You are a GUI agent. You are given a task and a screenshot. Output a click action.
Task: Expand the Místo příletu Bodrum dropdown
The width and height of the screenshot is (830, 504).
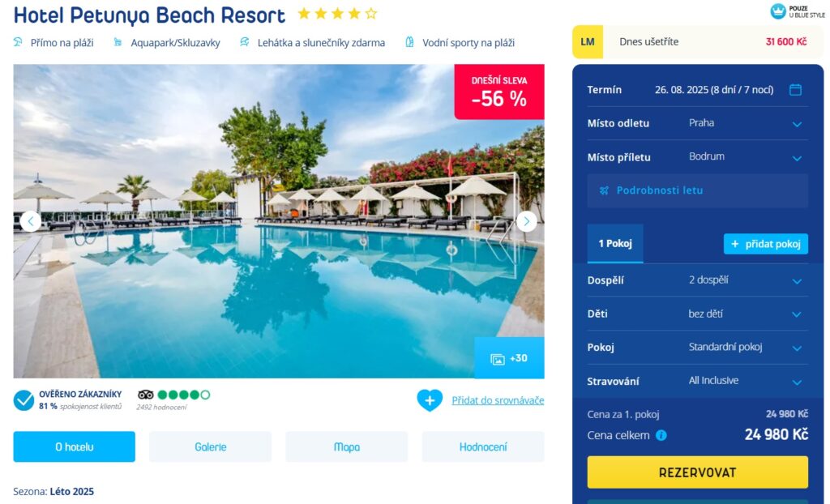coord(697,157)
